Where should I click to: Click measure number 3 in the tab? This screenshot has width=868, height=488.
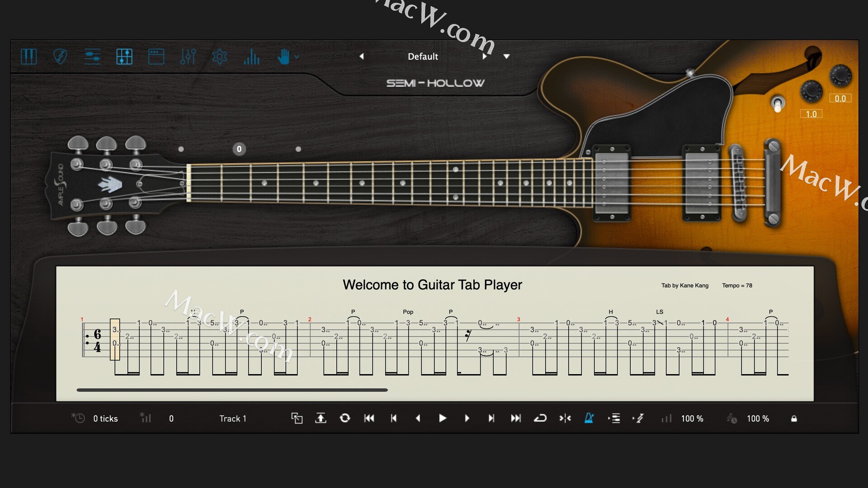519,319
